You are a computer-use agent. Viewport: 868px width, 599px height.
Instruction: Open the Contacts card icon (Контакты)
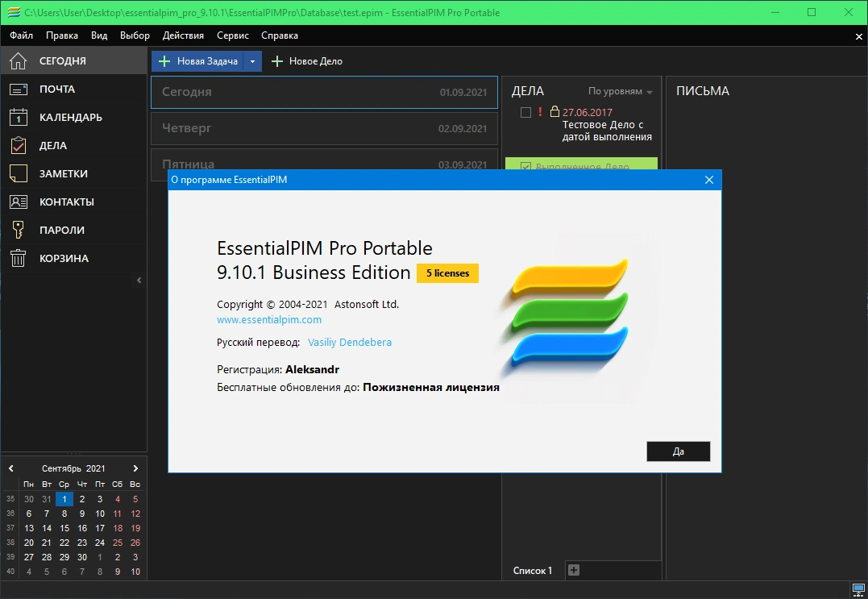click(x=18, y=202)
